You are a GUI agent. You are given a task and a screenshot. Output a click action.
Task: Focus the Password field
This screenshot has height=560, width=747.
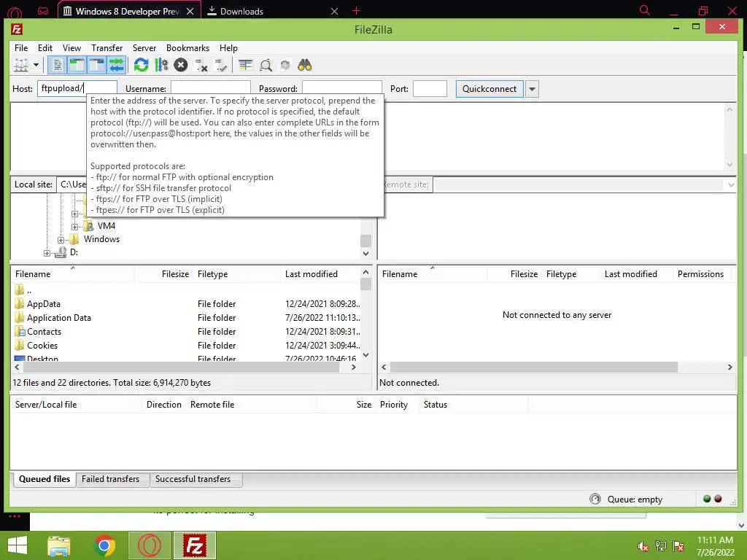point(342,88)
